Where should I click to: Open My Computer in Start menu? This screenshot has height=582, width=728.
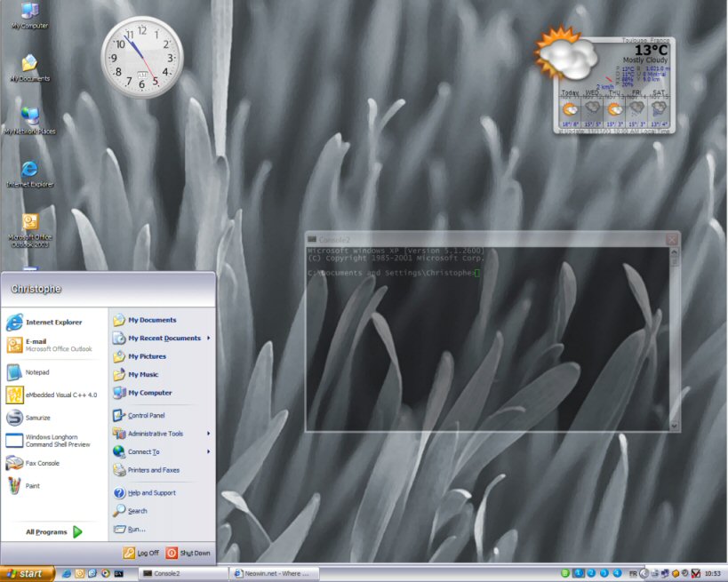[x=162, y=393]
